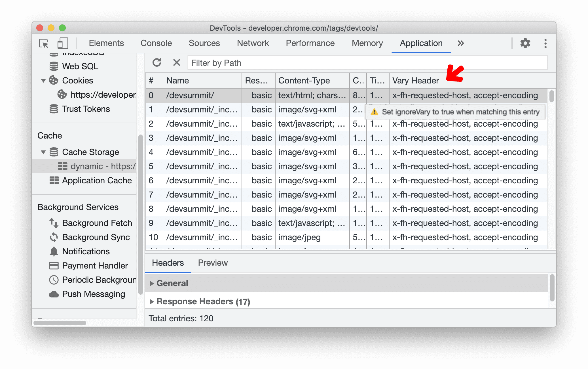The width and height of the screenshot is (588, 369).
Task: Click the Headers tab in preview pane
Action: coord(168,262)
